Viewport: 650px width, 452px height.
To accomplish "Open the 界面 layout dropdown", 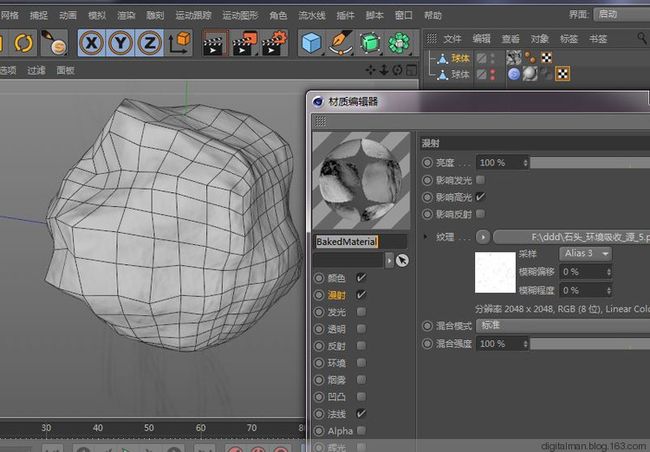I will click(x=622, y=15).
